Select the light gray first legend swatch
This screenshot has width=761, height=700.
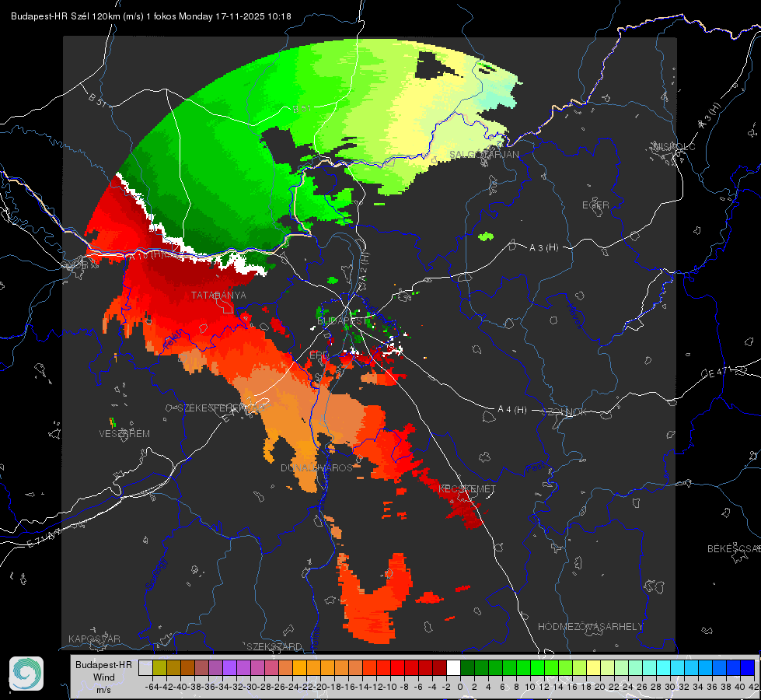pyautogui.click(x=145, y=668)
